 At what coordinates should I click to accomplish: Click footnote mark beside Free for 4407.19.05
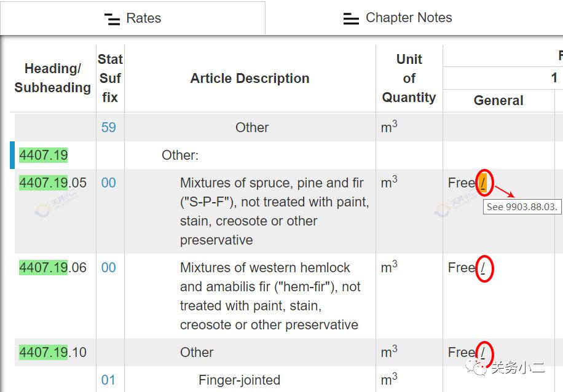click(x=483, y=183)
